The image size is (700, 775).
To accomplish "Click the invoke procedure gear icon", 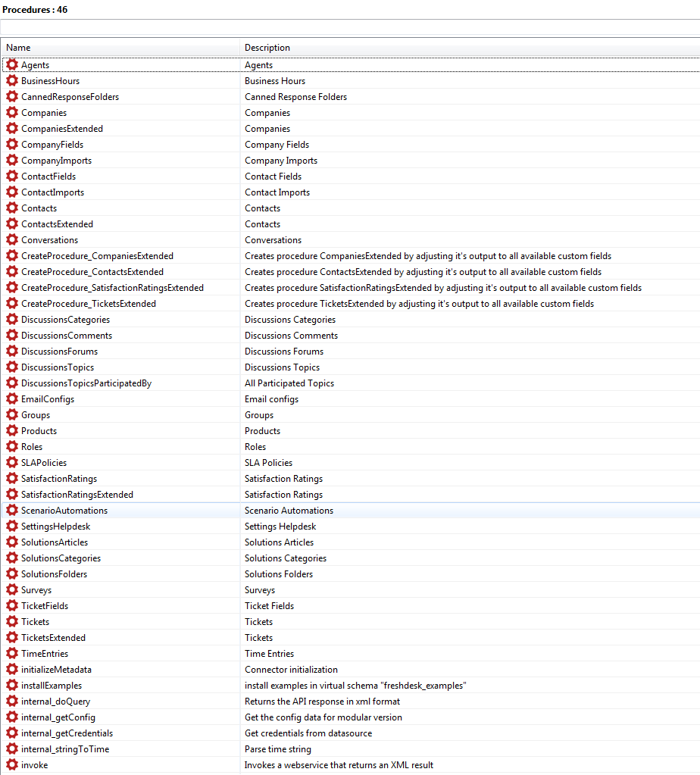I will 12,765.
